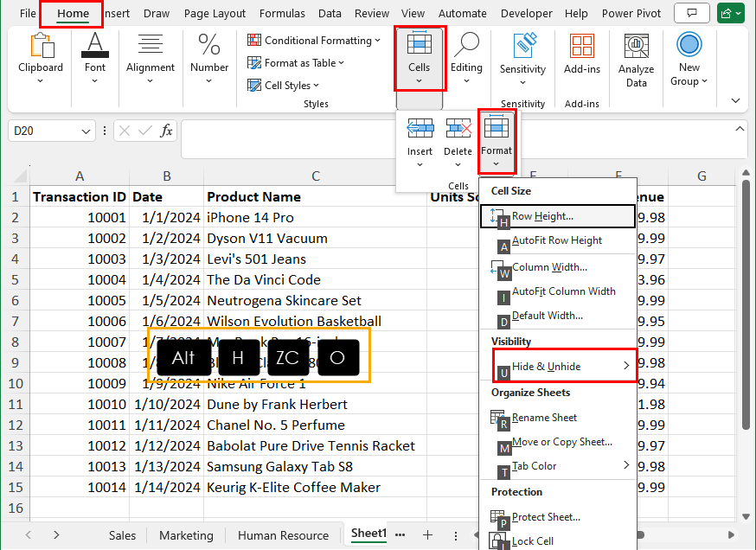
Task: Click the Enter formula checkmark icon
Action: pos(145,131)
